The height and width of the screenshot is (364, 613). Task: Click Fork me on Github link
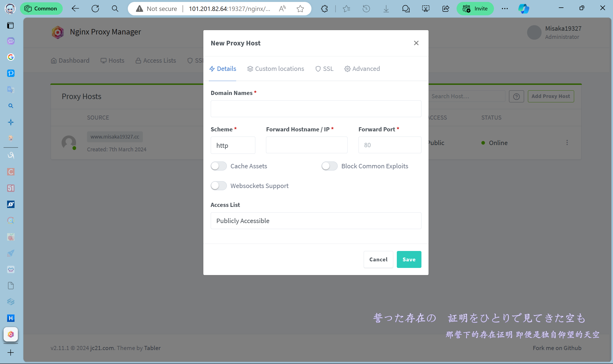point(557,348)
